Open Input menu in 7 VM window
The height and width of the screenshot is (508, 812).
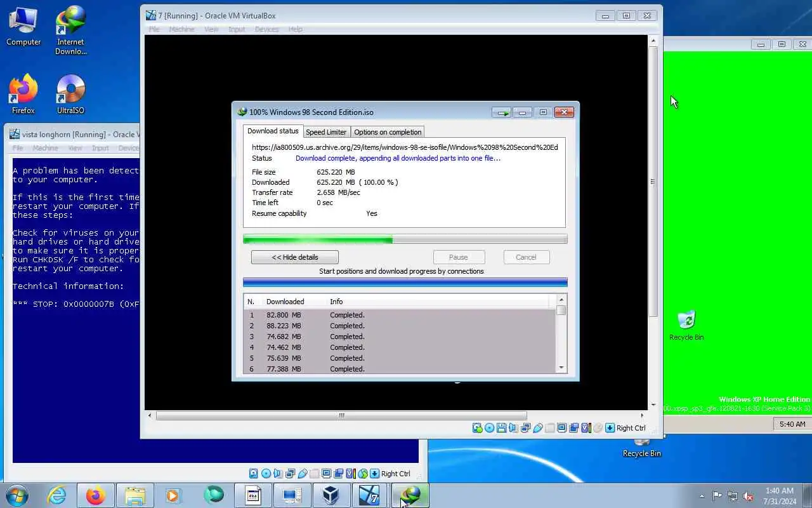coord(237,29)
